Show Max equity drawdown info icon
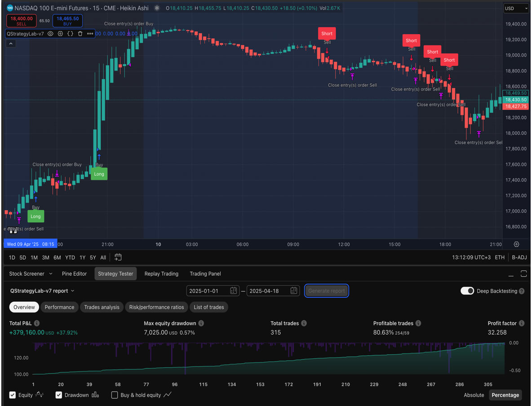This screenshot has width=532, height=406. click(201, 323)
